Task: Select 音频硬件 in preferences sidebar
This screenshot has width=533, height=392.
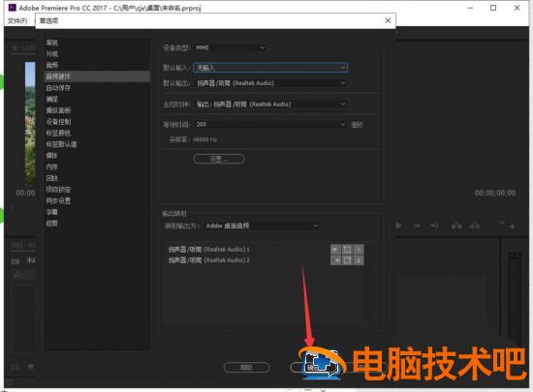Action: 97,76
